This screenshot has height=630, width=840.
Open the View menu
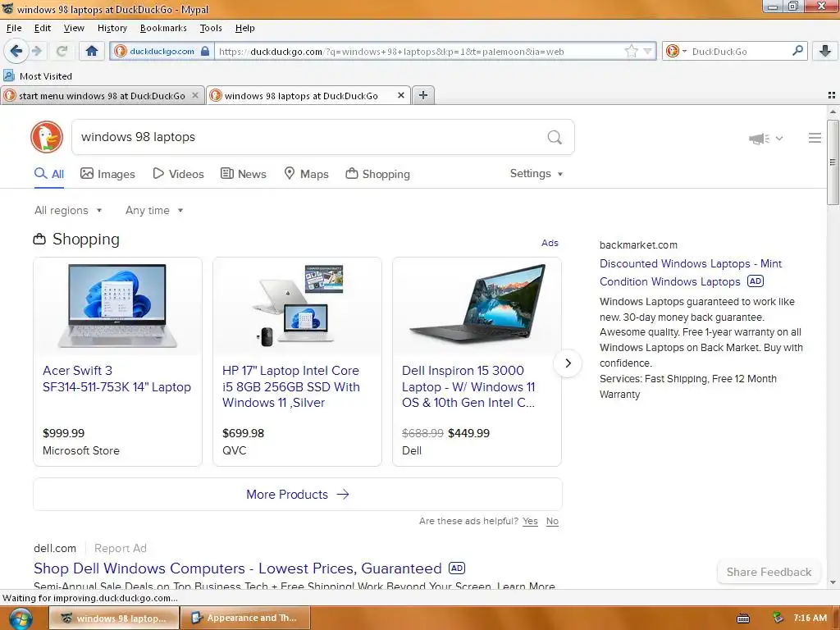pos(74,28)
